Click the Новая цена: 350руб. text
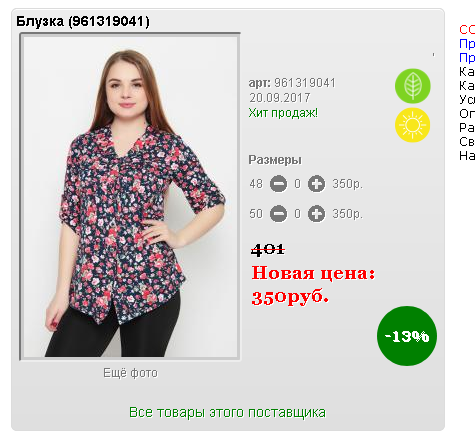 pos(313,285)
